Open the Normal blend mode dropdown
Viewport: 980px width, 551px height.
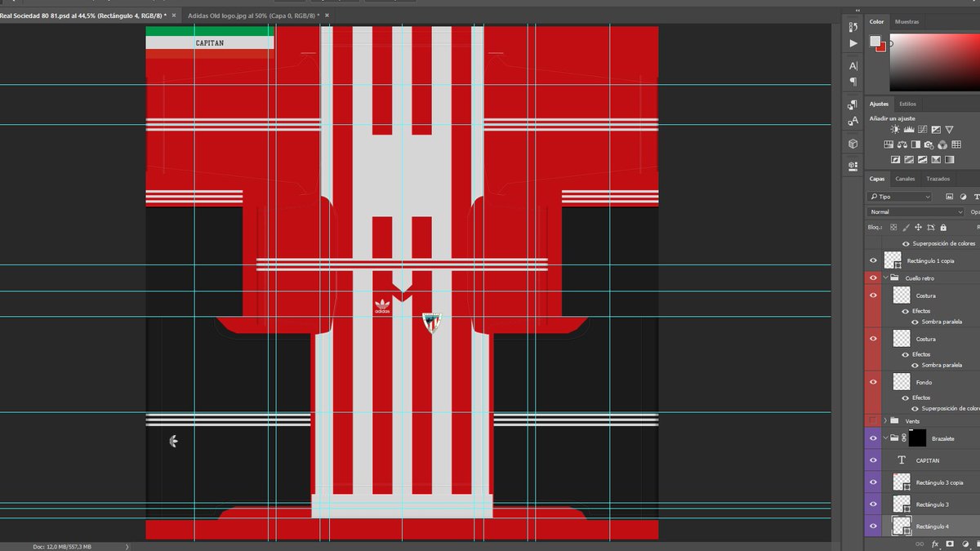(915, 212)
